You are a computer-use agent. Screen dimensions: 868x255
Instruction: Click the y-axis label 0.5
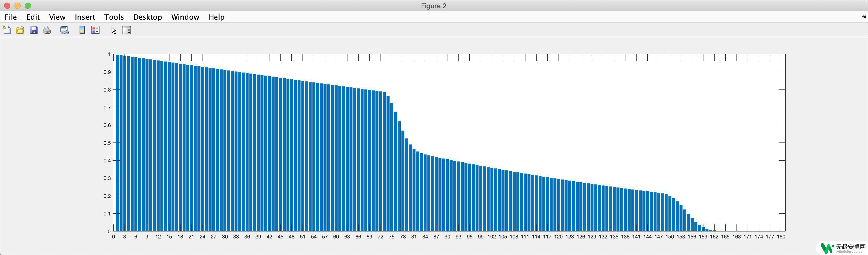click(x=107, y=143)
